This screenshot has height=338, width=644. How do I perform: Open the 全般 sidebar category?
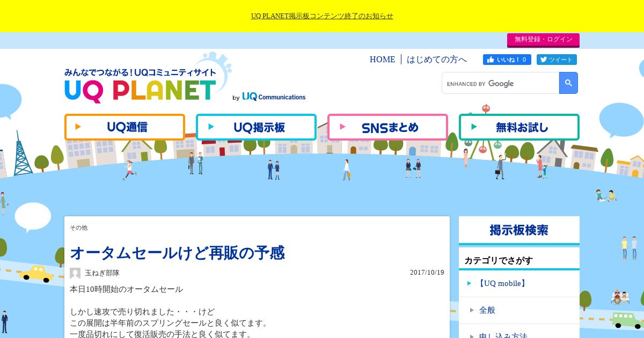coord(487,310)
